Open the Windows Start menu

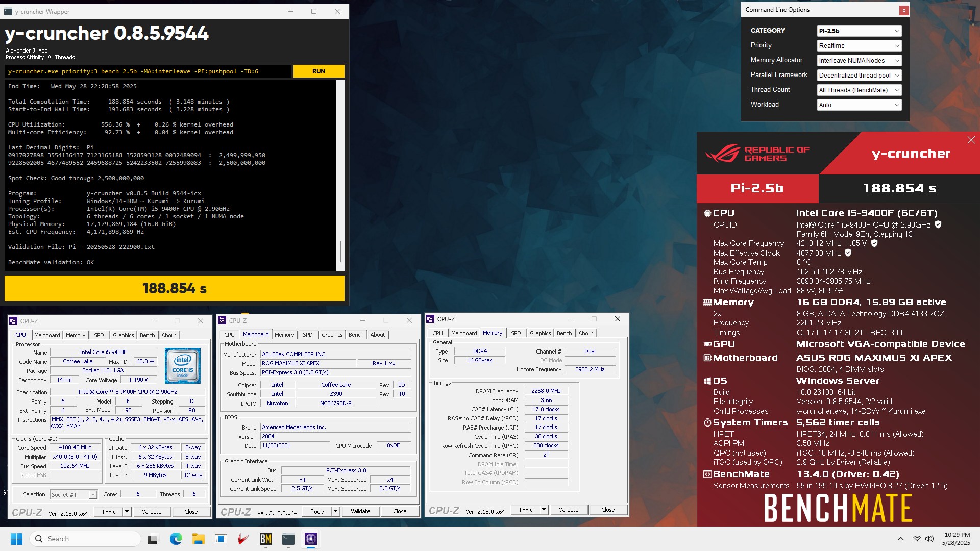(16, 539)
